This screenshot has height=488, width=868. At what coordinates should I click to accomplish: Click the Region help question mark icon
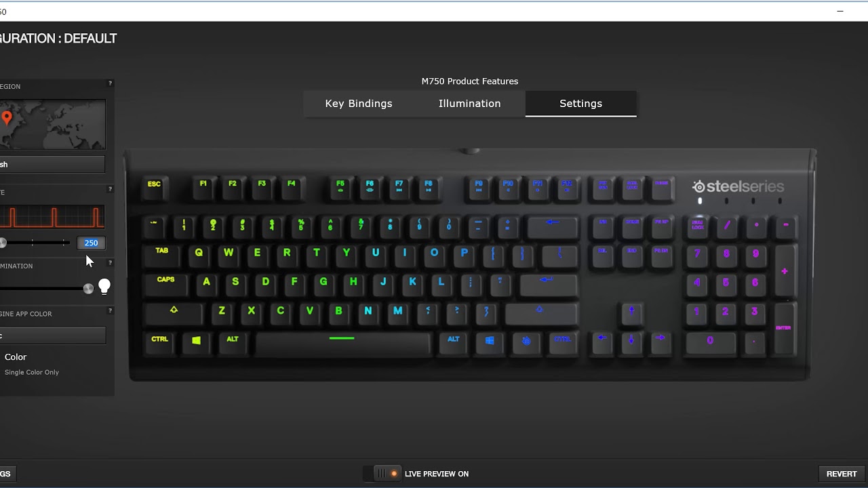[111, 83]
